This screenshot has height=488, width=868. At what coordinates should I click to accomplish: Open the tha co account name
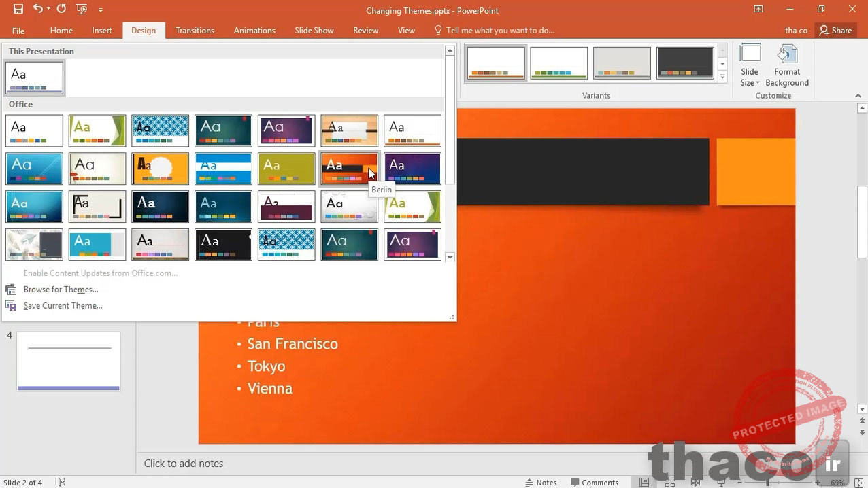796,31
